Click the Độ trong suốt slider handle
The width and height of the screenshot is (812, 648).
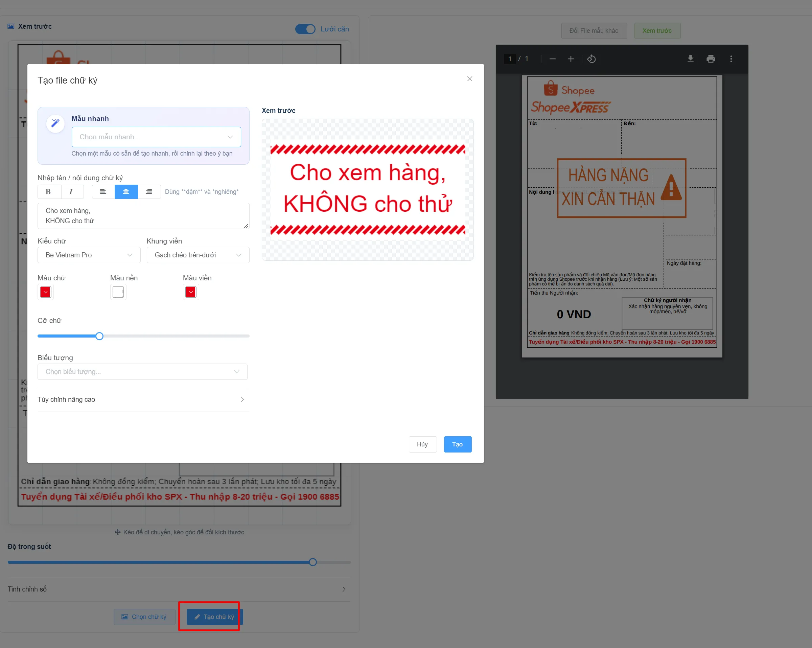312,562
